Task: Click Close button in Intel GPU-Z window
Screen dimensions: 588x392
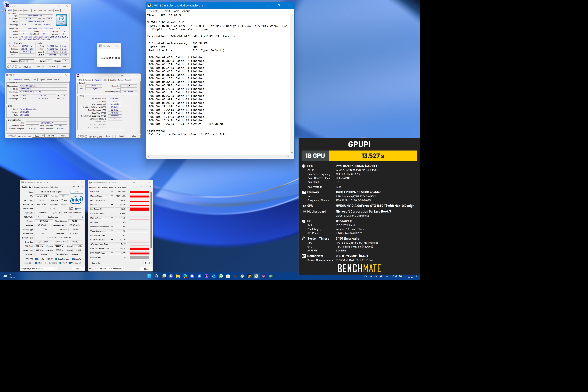Action: click(x=78, y=269)
